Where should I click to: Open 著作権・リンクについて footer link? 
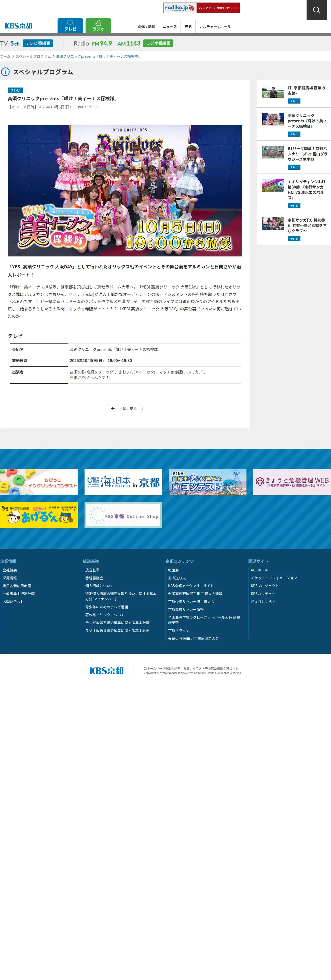[x=105, y=615]
